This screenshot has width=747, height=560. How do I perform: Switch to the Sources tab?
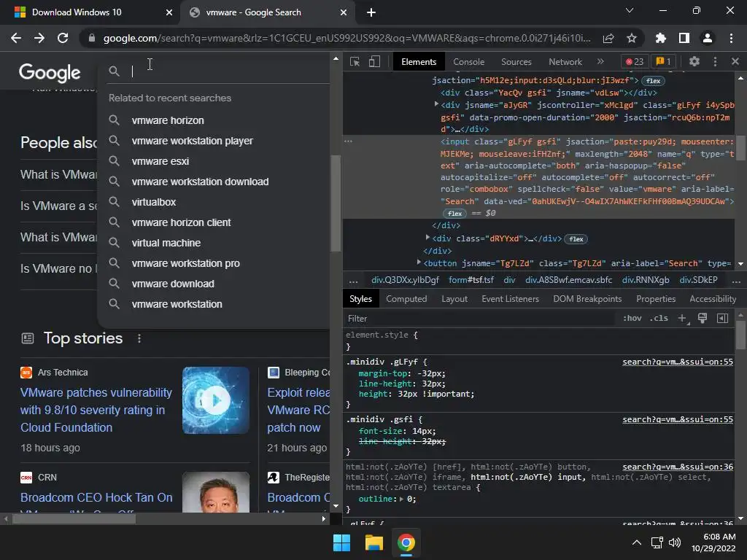516,62
